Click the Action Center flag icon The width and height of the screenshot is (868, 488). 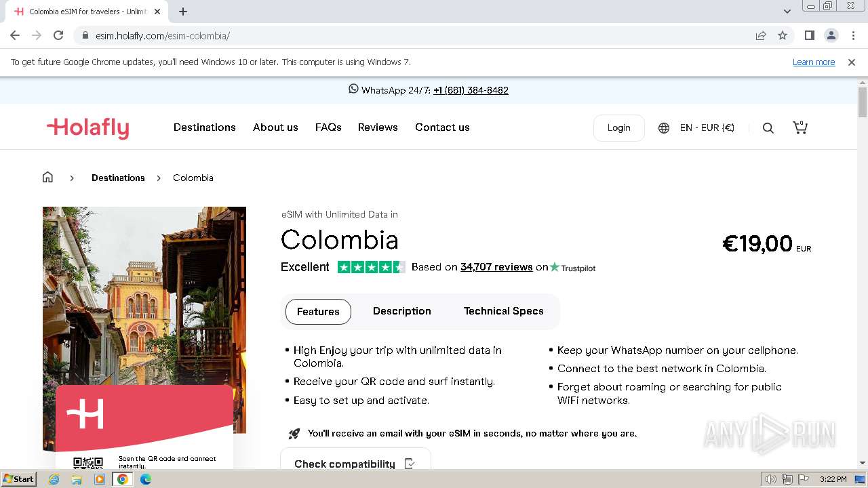(x=802, y=479)
